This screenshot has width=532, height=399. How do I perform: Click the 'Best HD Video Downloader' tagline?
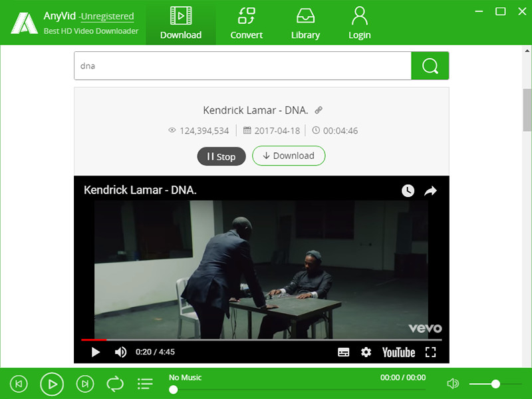pos(91,31)
